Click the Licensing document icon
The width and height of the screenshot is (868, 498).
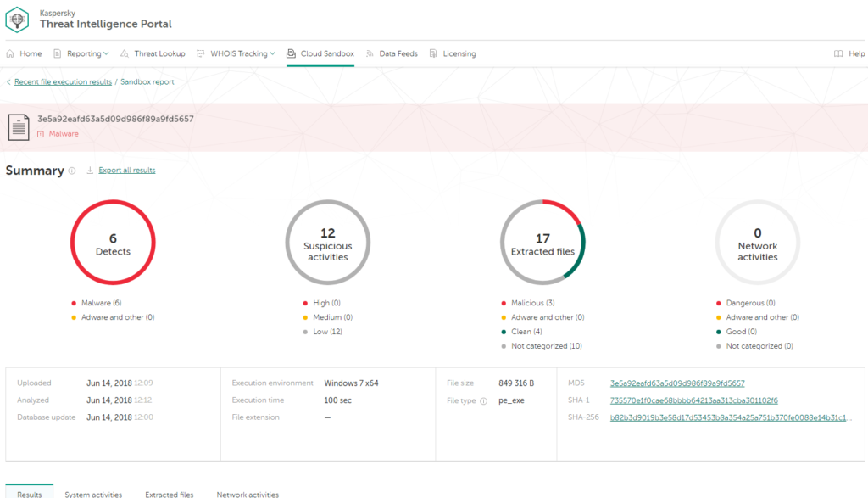(433, 53)
